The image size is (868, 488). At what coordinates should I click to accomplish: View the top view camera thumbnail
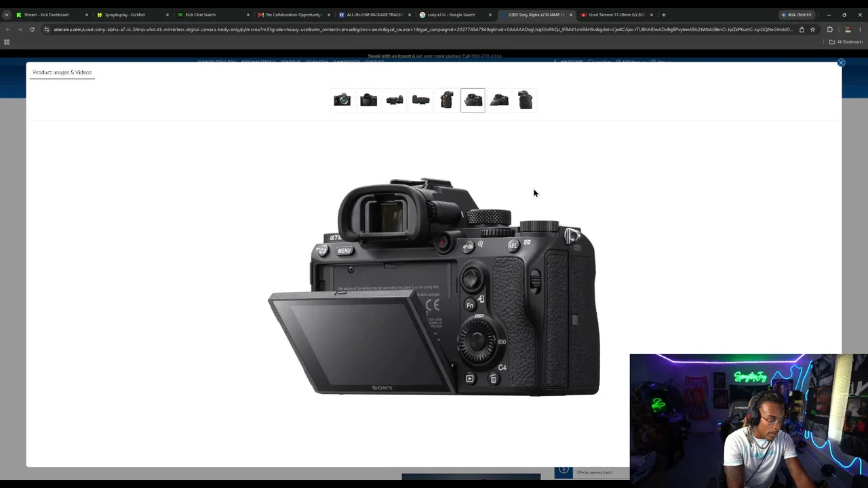tap(395, 100)
